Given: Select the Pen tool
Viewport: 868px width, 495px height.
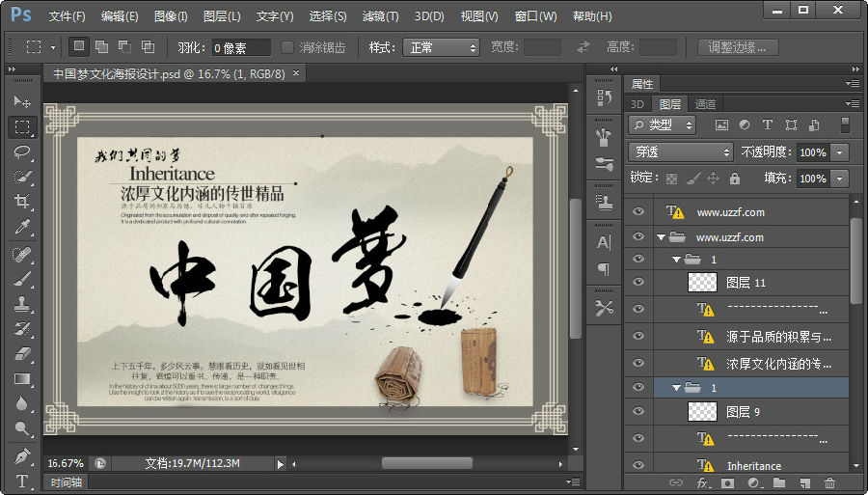Looking at the screenshot, I should pos(22,456).
